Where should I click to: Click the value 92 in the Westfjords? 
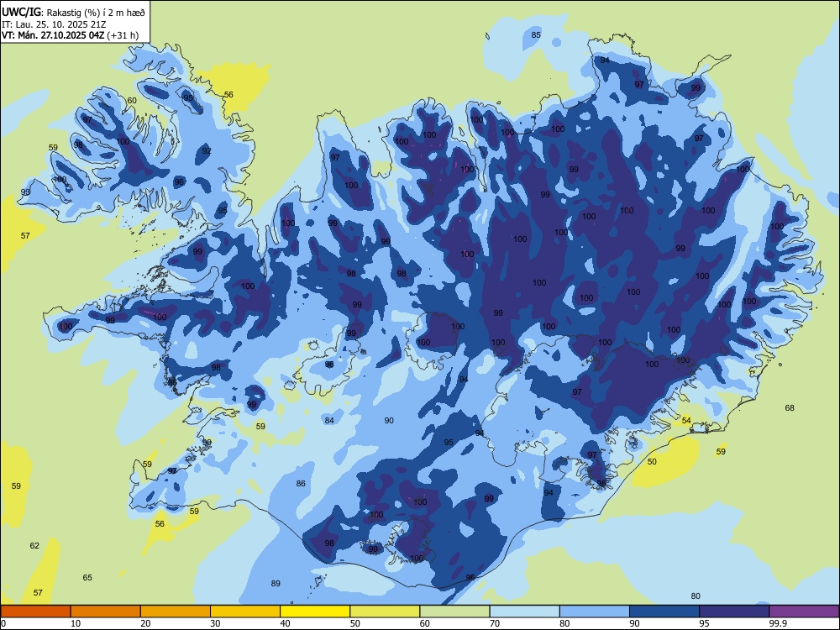pos(207,151)
